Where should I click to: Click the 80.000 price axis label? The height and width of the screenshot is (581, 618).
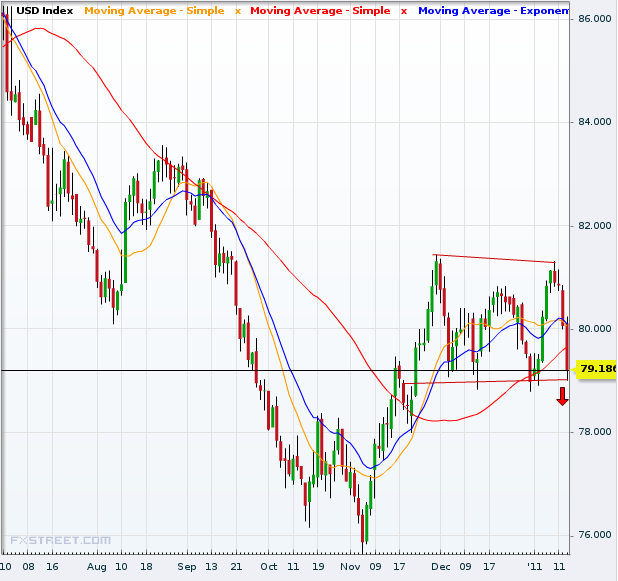pyautogui.click(x=594, y=329)
